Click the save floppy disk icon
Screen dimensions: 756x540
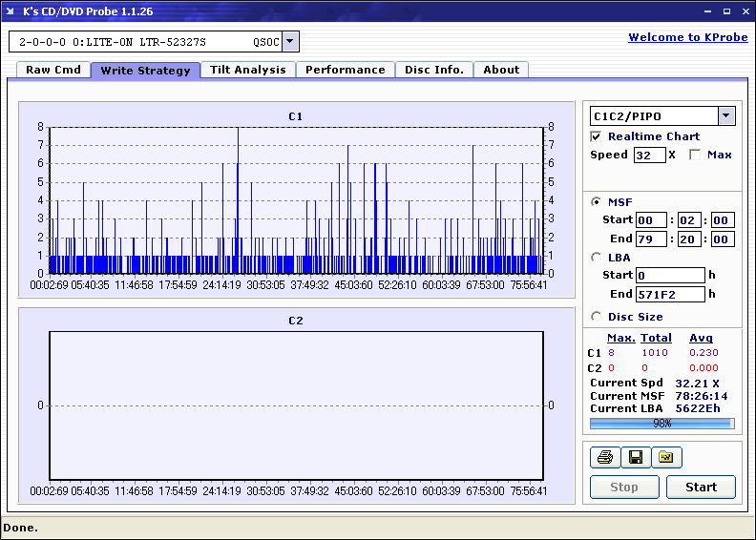coord(635,458)
